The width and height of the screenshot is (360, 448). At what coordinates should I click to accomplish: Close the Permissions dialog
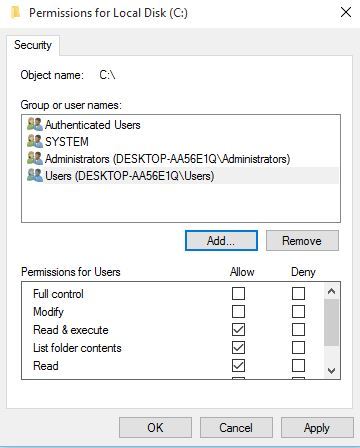point(346,13)
